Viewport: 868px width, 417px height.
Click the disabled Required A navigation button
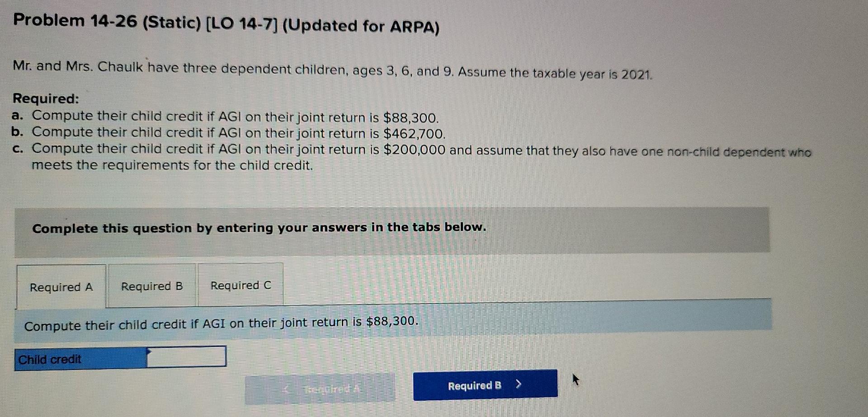(320, 387)
